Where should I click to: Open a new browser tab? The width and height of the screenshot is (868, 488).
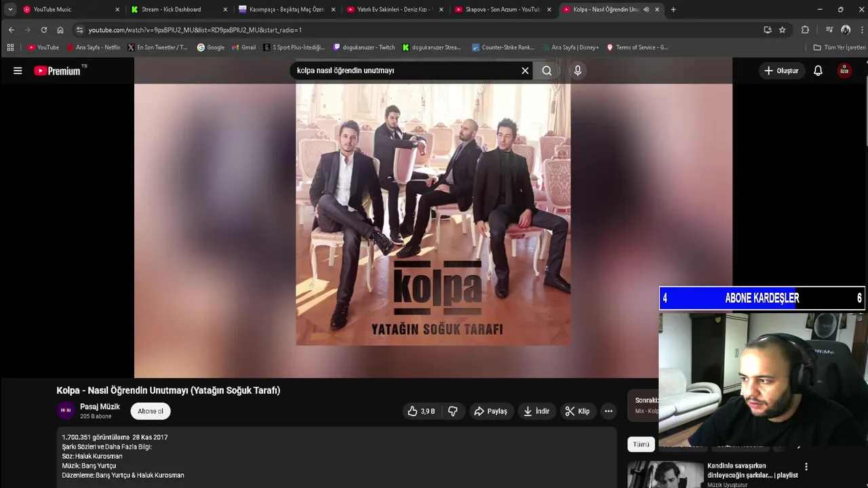673,9
